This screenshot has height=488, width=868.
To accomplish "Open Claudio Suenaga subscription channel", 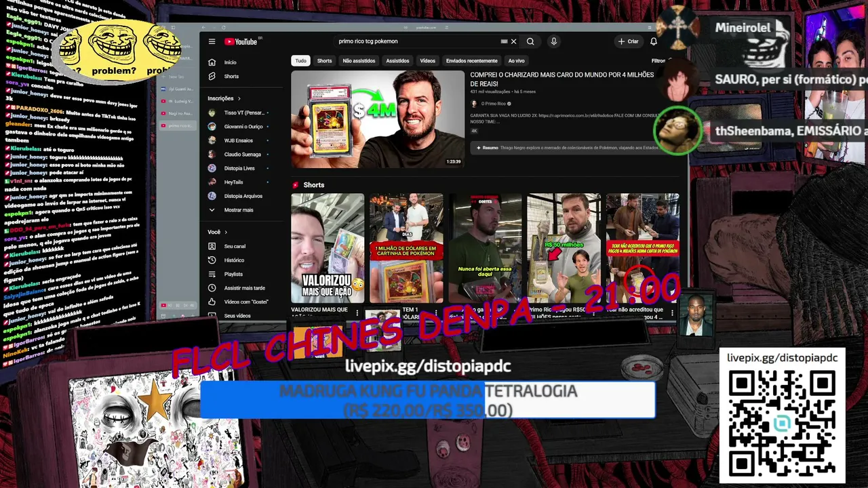I will click(x=241, y=155).
